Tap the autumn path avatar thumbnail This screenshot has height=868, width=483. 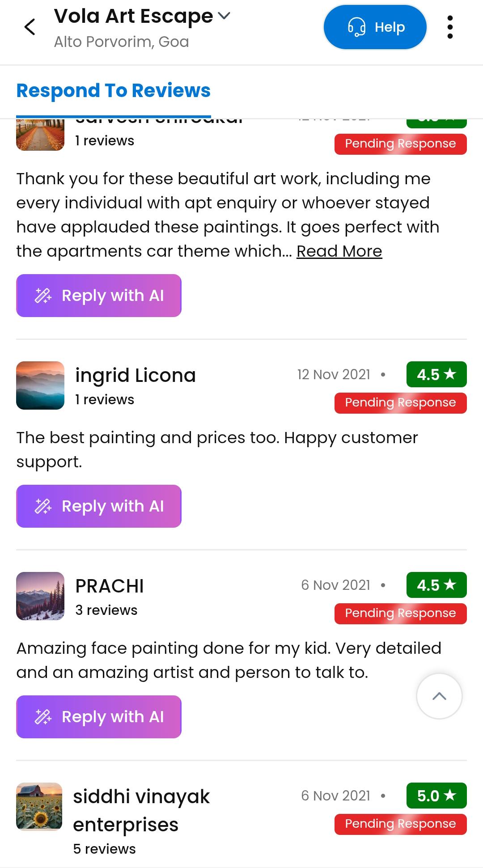tap(40, 135)
